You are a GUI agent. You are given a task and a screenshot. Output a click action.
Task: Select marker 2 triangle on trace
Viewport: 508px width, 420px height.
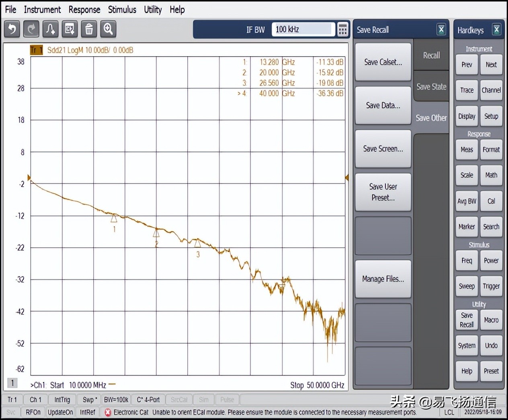(x=156, y=232)
